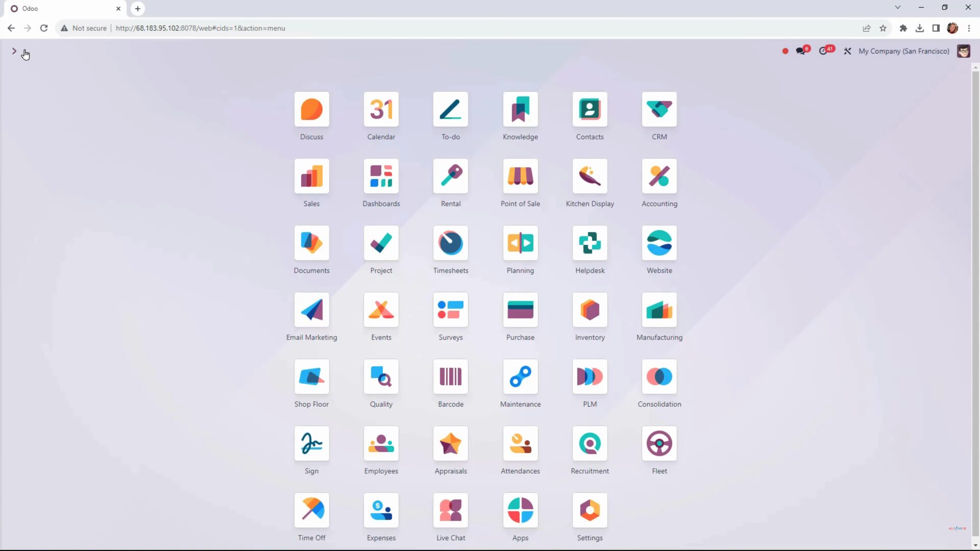This screenshot has width=980, height=551.
Task: Open the Helpdesk app
Action: pyautogui.click(x=590, y=243)
